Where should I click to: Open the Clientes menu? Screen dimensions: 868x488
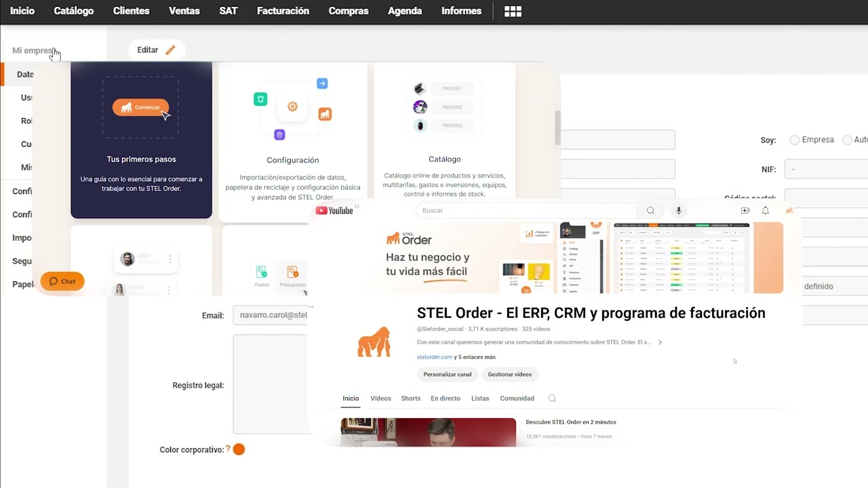coord(132,11)
